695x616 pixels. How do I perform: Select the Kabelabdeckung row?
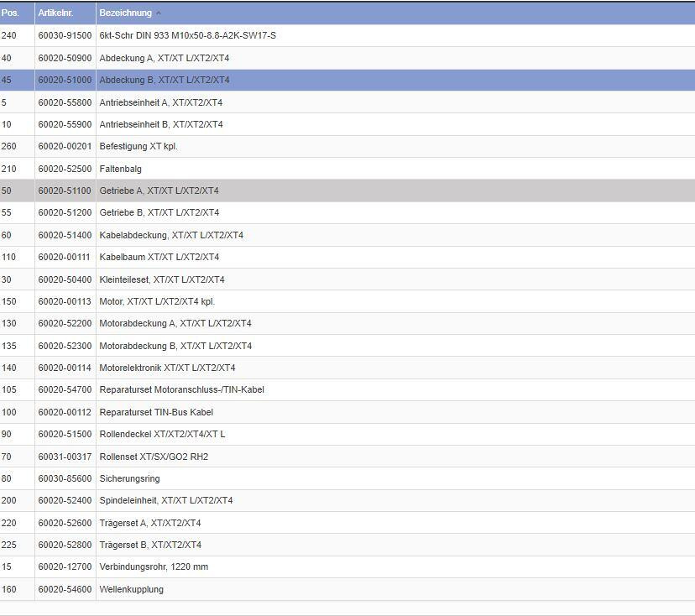coord(171,235)
